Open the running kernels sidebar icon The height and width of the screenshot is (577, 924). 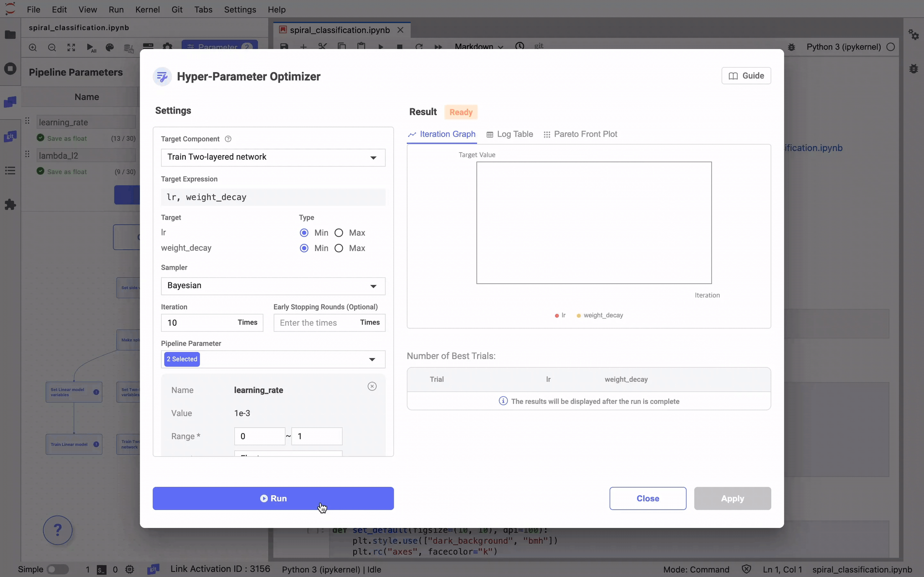[10, 69]
